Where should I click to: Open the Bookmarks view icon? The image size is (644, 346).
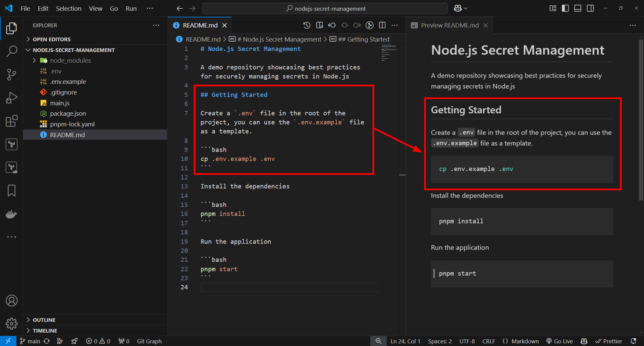(12, 190)
